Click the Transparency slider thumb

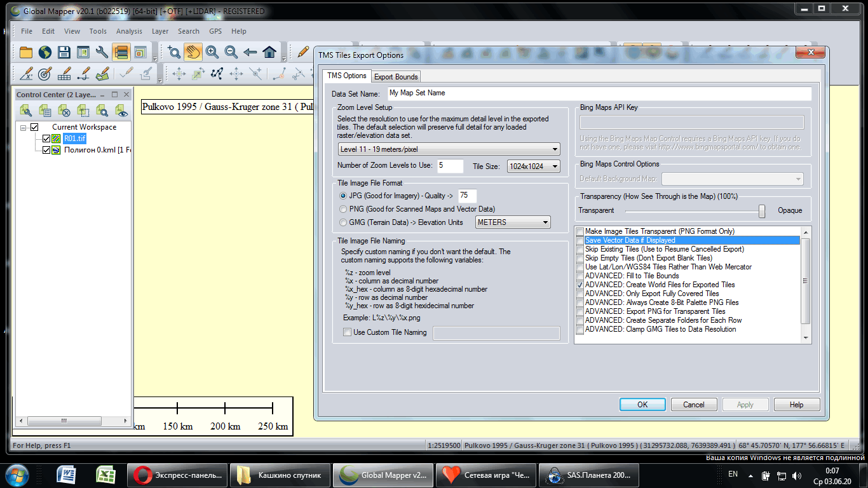pos(762,211)
